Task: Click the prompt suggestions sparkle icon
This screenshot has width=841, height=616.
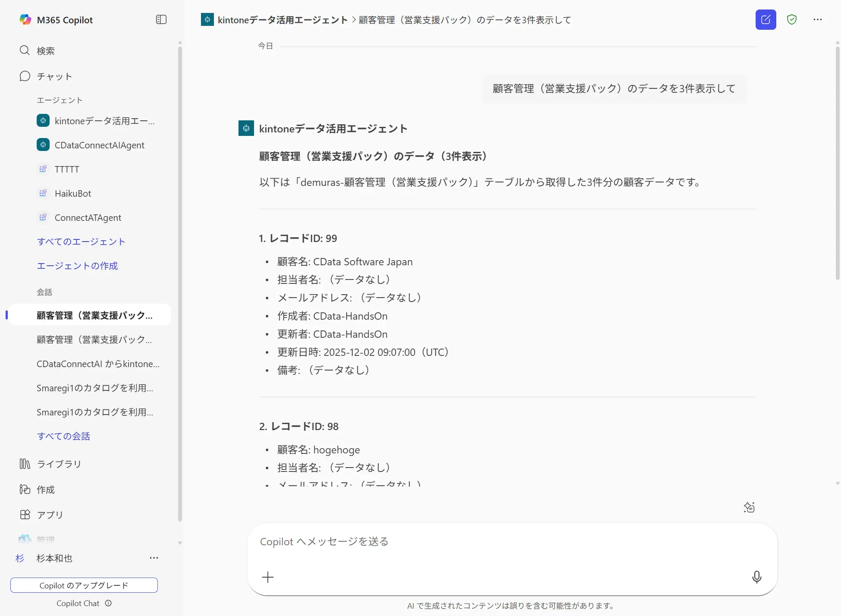Action: coord(749,507)
